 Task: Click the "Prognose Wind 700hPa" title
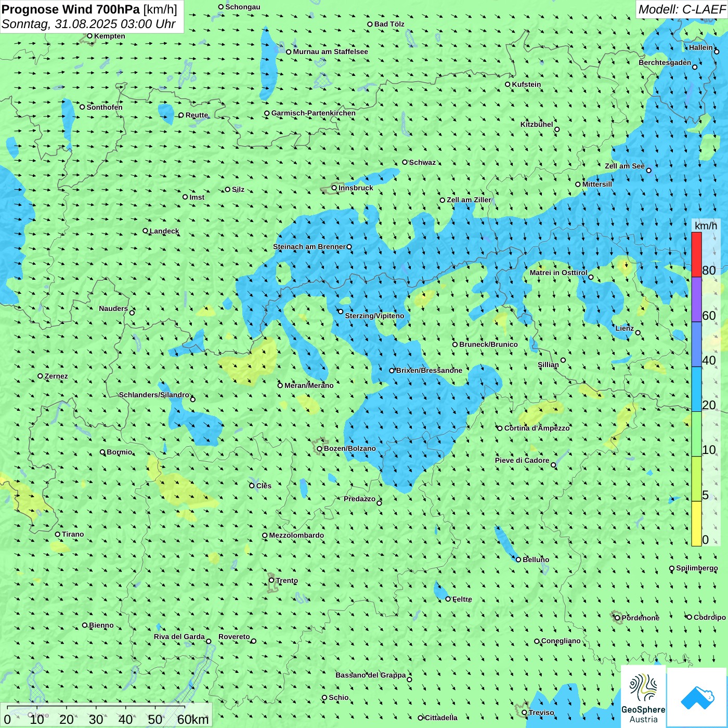tap(71, 9)
